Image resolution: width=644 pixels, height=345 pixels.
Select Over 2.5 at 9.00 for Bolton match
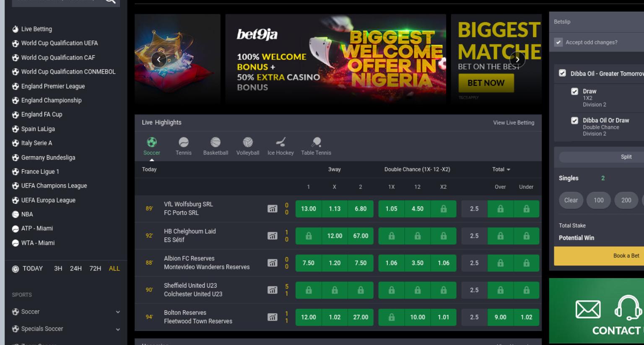click(501, 317)
